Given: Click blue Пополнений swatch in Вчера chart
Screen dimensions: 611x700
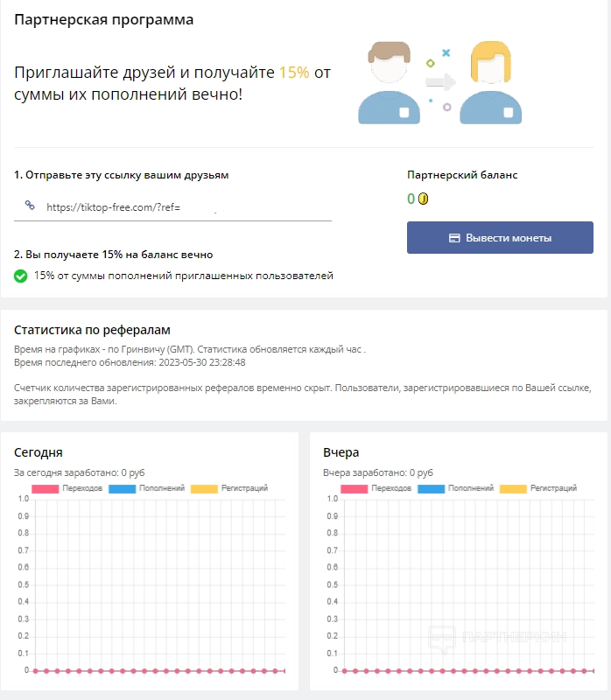Looking at the screenshot, I should tap(430, 488).
